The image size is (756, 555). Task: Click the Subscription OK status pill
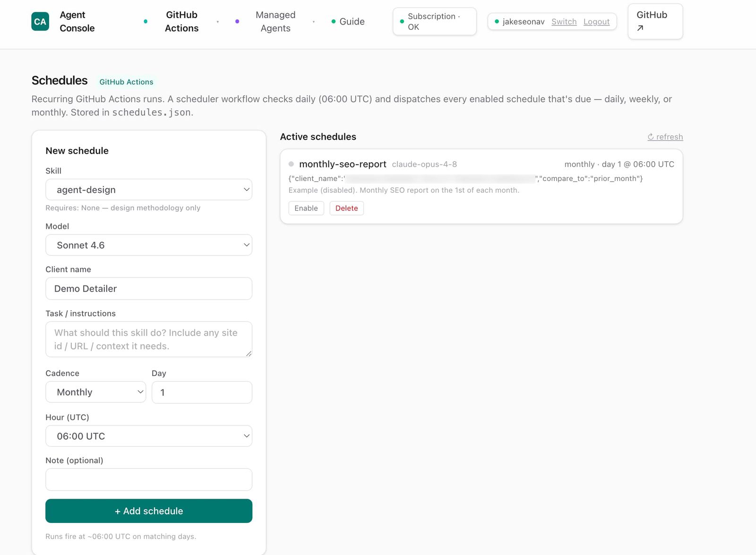tap(434, 22)
